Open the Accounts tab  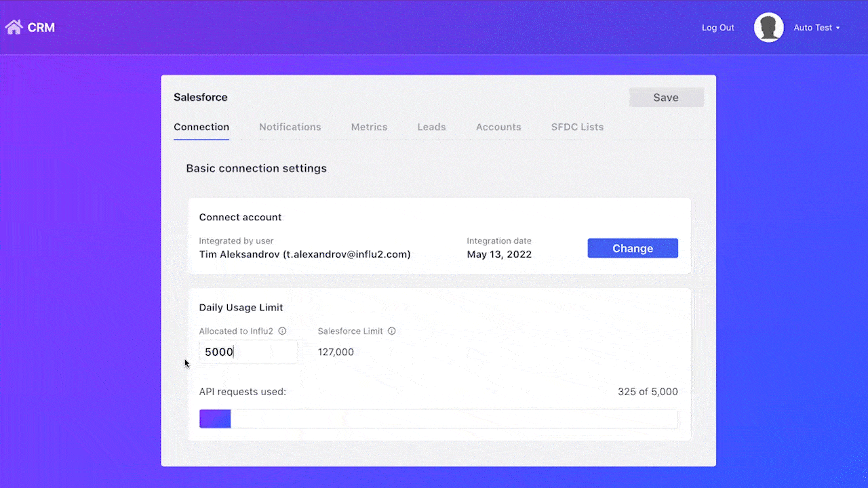[x=498, y=127]
